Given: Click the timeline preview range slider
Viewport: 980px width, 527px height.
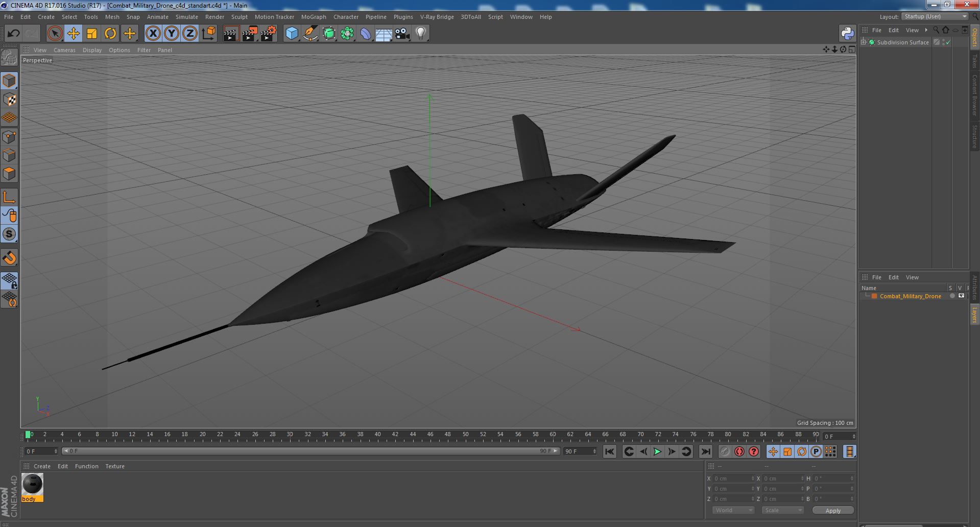Looking at the screenshot, I should coord(310,451).
